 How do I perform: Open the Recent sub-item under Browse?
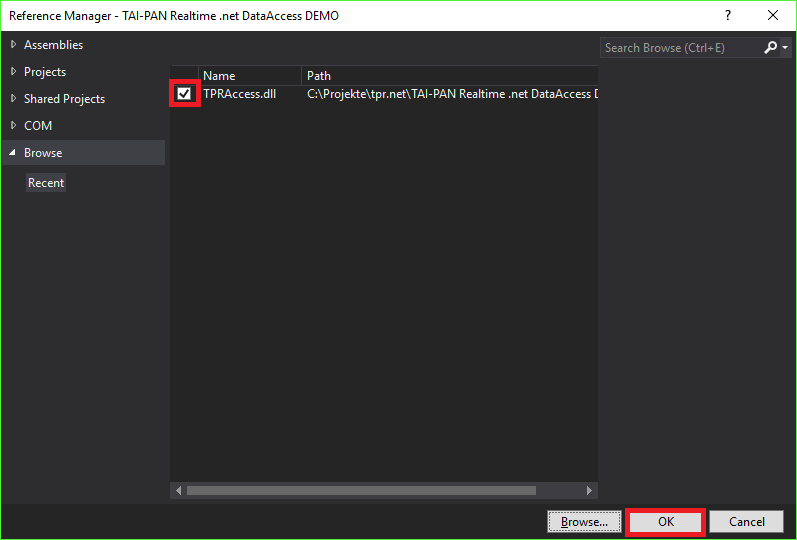[x=46, y=183]
